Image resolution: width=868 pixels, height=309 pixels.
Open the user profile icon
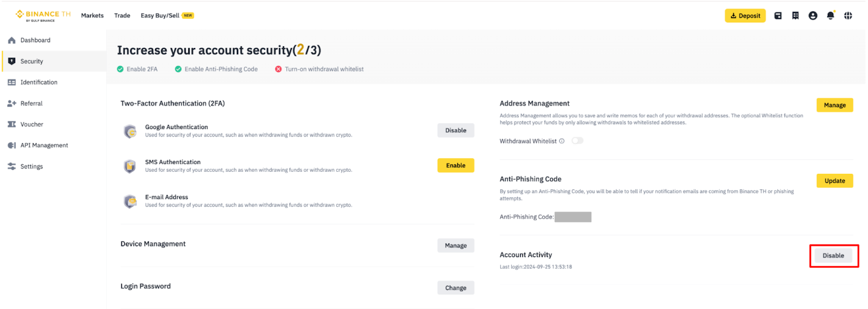[813, 16]
